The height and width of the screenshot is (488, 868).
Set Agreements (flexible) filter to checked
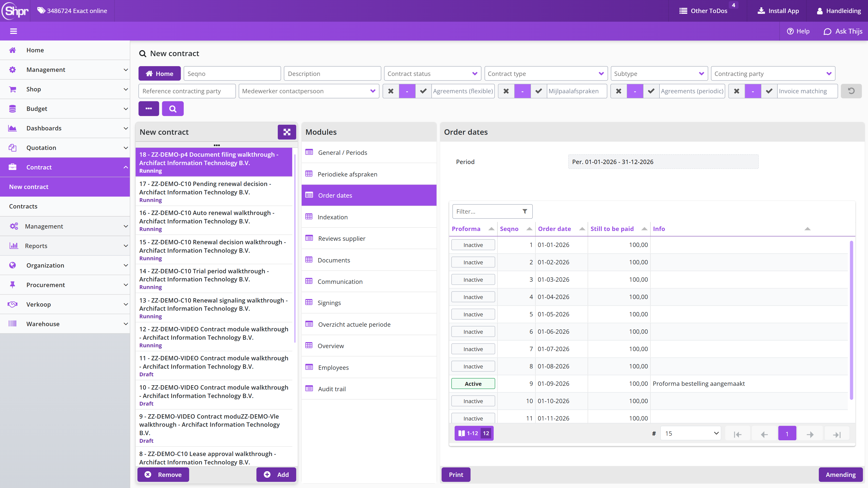click(423, 91)
